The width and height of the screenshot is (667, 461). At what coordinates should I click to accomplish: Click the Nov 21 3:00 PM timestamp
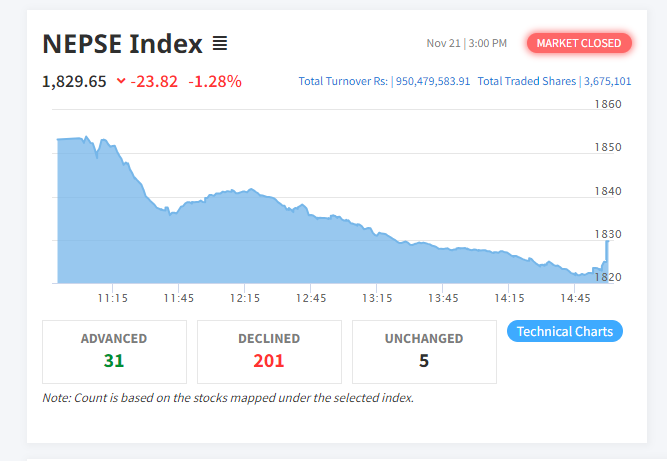click(466, 43)
